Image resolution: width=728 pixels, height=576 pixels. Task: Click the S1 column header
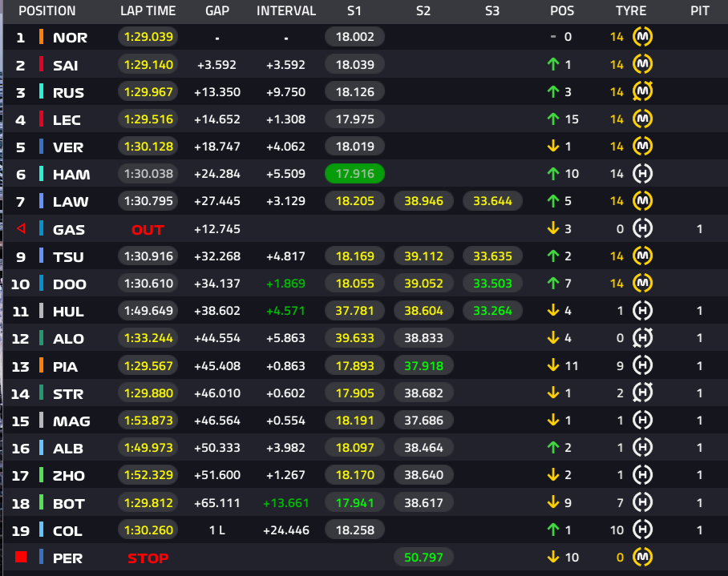(354, 10)
